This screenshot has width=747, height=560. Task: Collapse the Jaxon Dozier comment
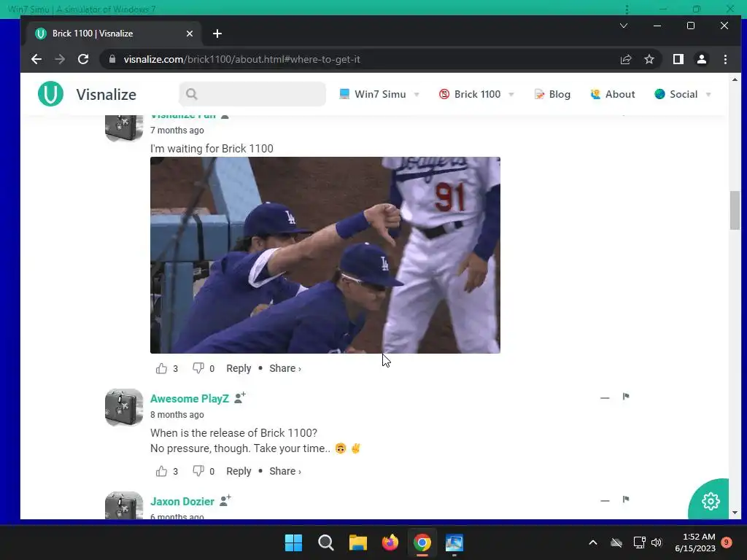pyautogui.click(x=605, y=500)
